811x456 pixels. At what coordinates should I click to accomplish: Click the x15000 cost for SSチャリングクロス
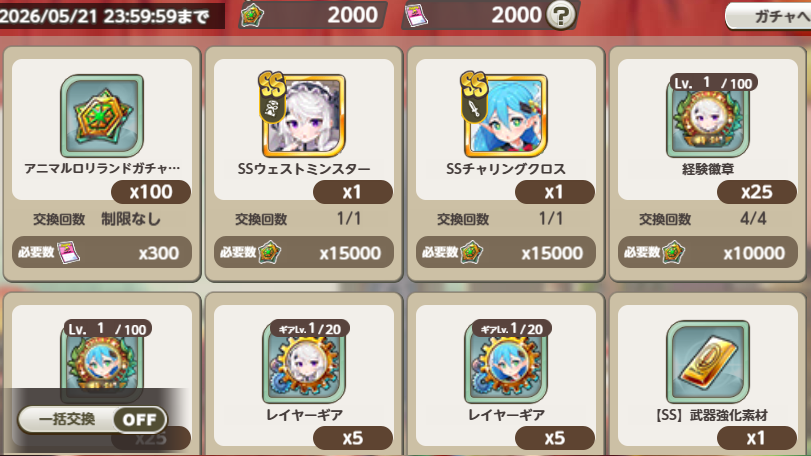[506, 252]
